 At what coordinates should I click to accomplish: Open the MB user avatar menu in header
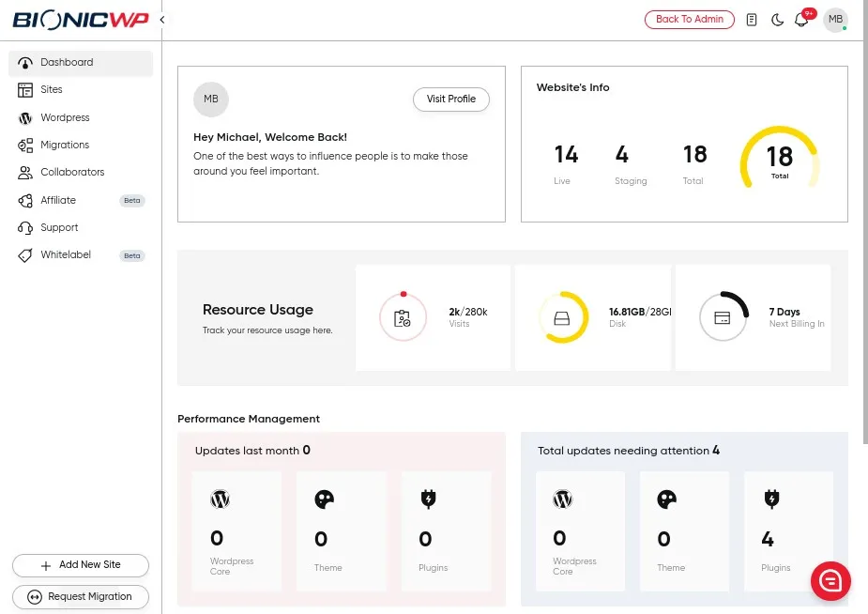point(835,20)
